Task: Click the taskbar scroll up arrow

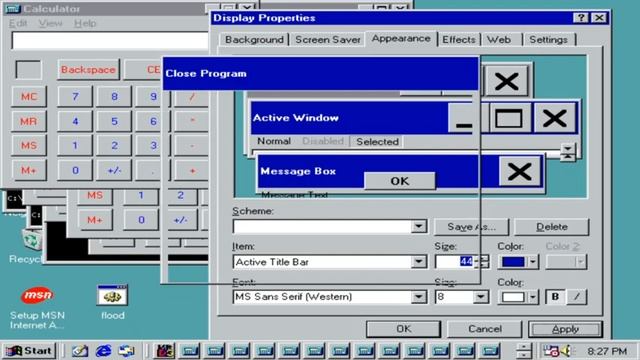Action: [x=524, y=347]
